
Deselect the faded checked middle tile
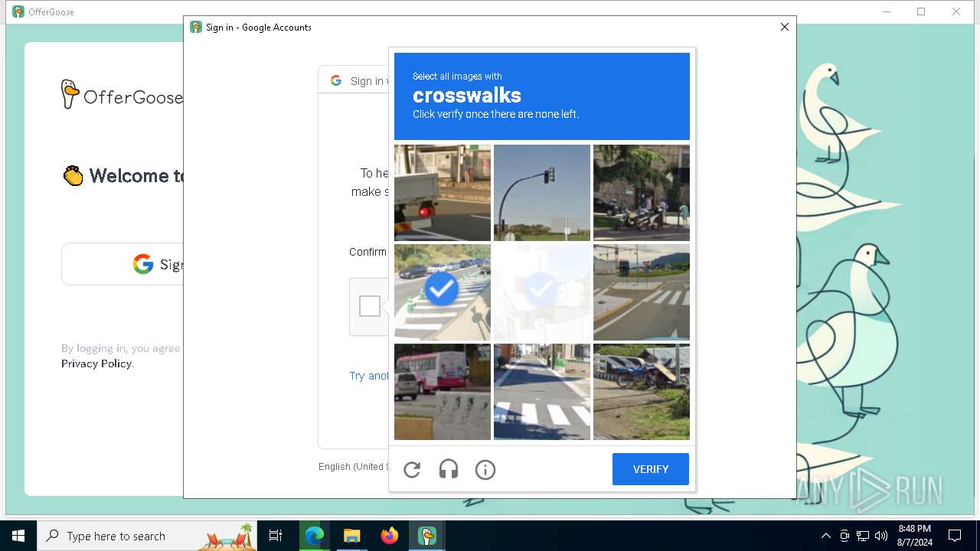(x=542, y=292)
